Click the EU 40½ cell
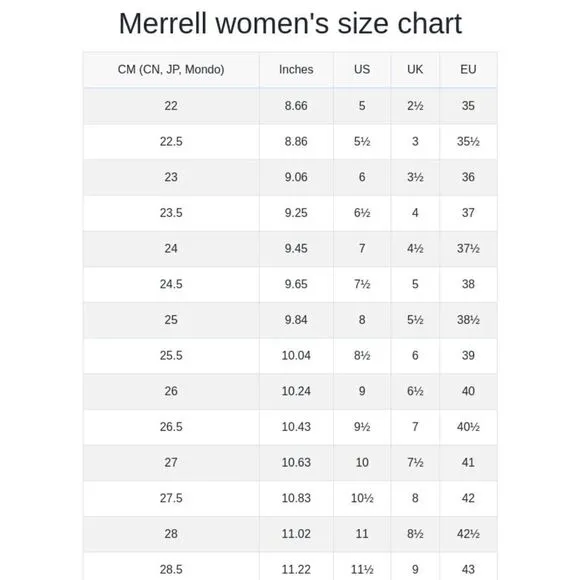 [468, 427]
